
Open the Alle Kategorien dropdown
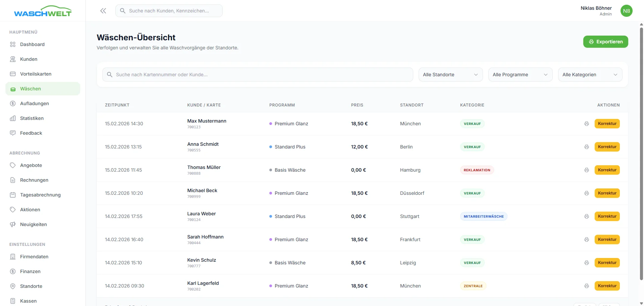click(590, 75)
